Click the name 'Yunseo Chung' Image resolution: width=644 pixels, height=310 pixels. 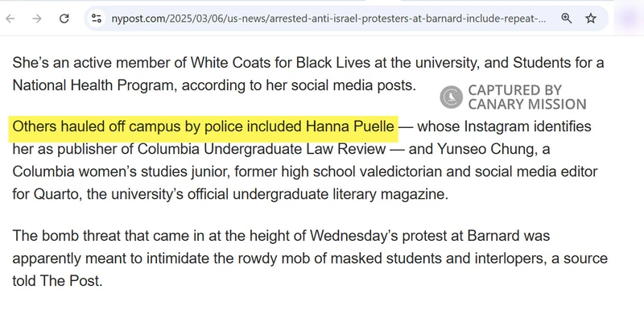486,149
